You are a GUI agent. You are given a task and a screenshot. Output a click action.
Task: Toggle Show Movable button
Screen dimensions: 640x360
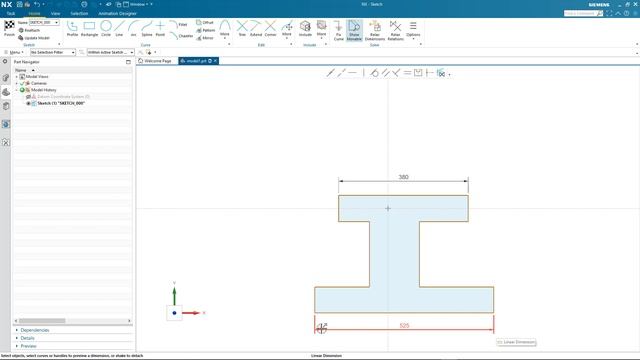[354, 30]
